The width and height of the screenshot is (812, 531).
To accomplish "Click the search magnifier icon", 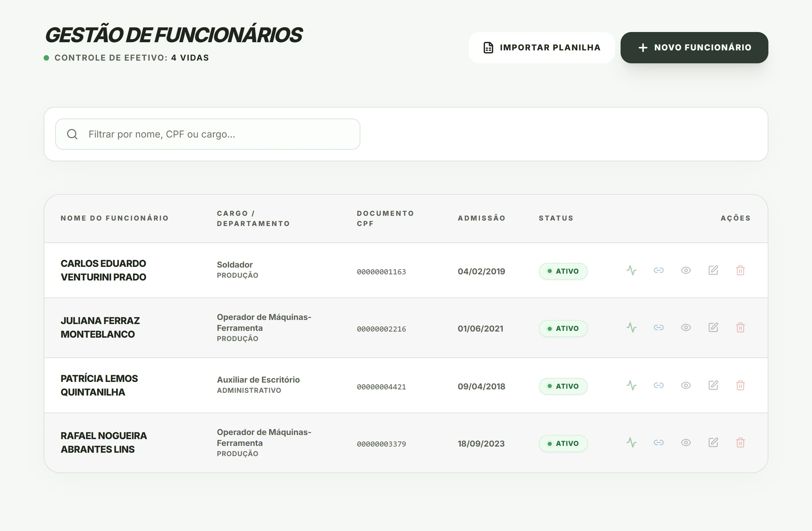I will (x=72, y=134).
